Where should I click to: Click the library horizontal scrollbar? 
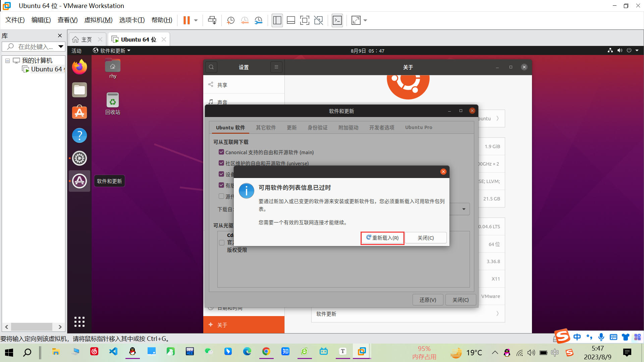pyautogui.click(x=32, y=327)
